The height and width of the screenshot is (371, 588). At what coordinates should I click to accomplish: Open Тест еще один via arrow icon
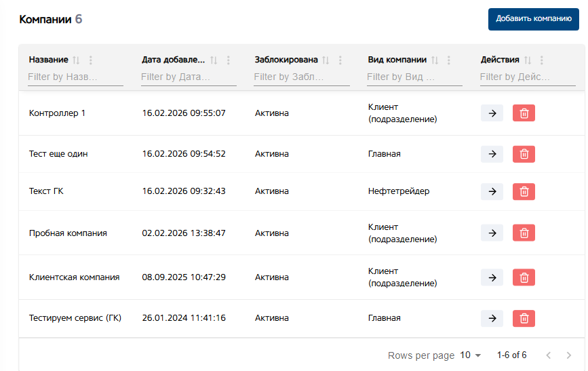tap(492, 154)
